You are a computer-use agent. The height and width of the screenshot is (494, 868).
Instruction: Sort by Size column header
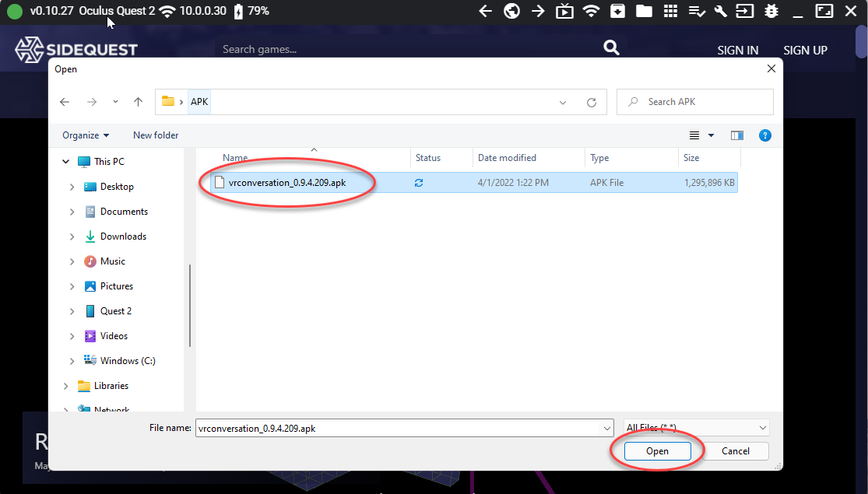coord(691,158)
